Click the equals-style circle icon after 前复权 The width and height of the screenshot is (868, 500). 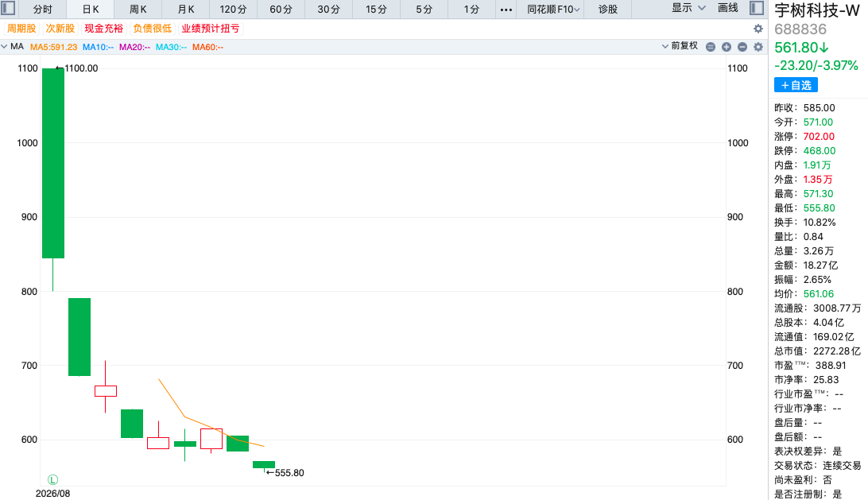[711, 47]
